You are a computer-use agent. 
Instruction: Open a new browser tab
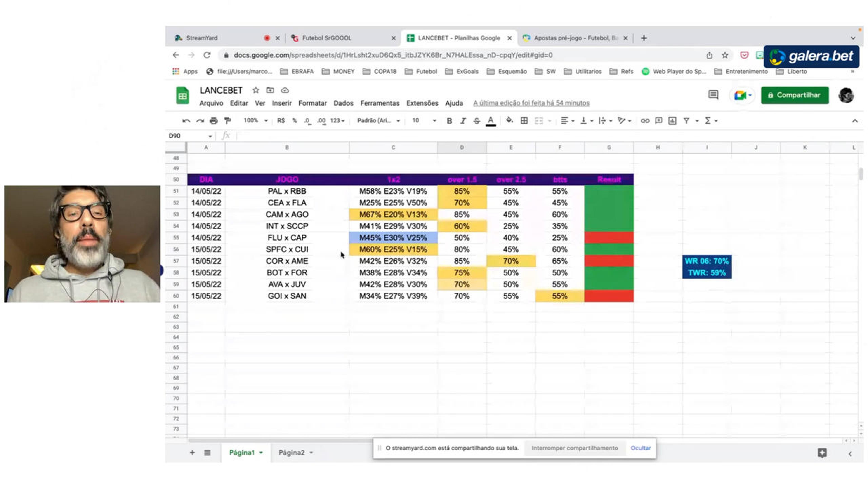[644, 38]
